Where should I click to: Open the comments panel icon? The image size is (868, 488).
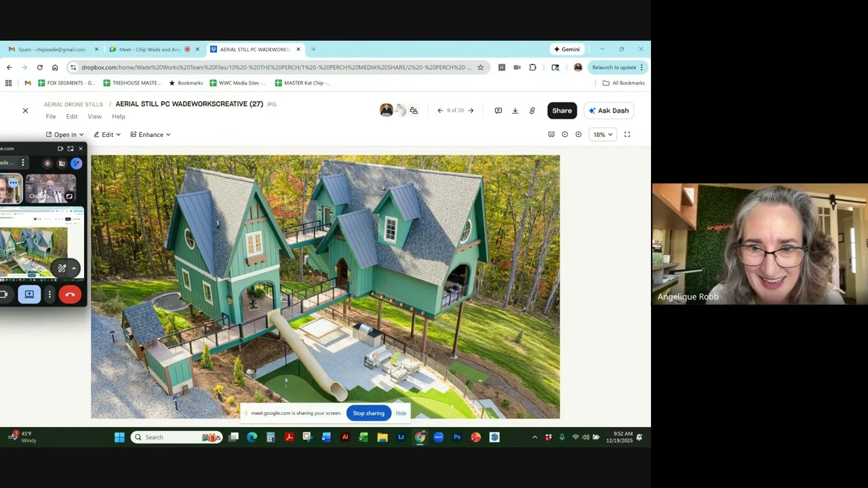tap(498, 110)
